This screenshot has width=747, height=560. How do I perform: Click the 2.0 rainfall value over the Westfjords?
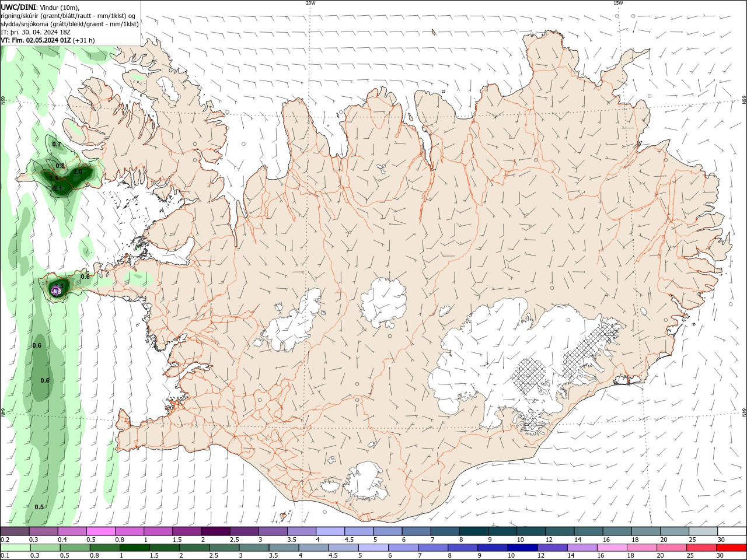78,171
